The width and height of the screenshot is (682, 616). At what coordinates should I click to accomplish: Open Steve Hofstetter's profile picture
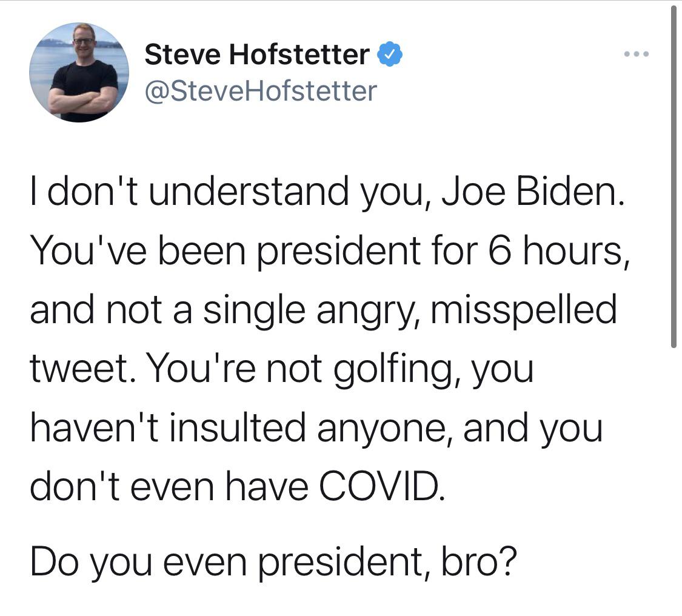pos(79,73)
